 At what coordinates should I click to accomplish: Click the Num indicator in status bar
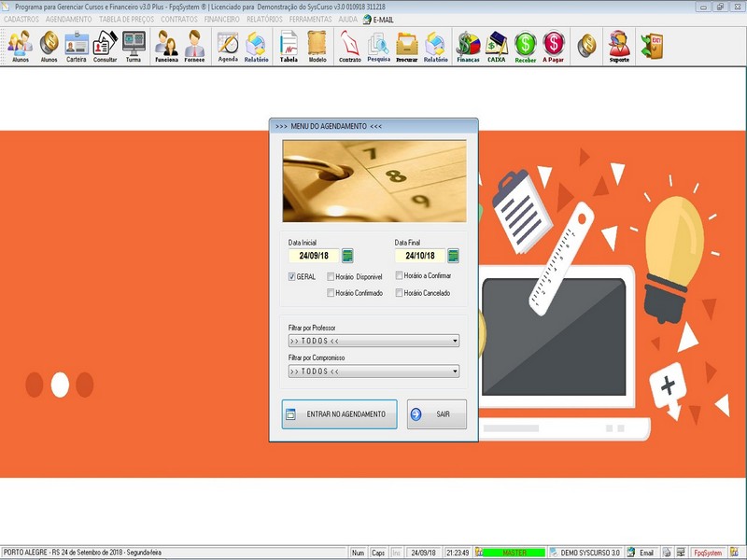[x=358, y=553]
